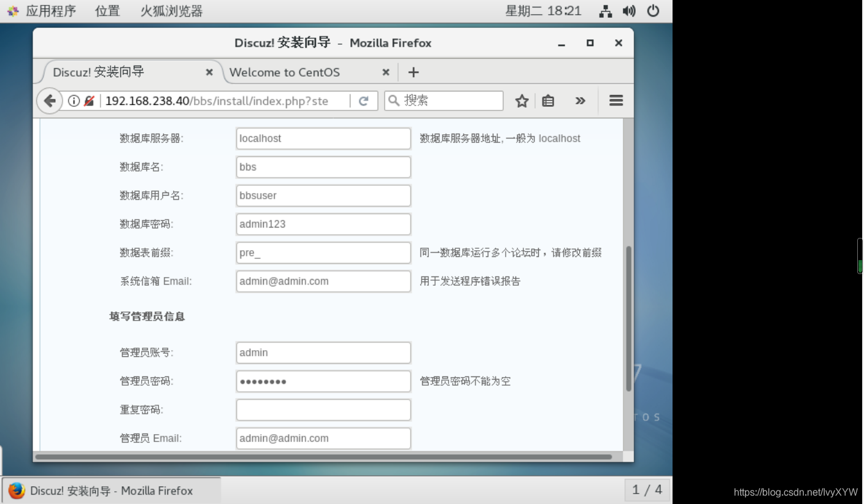Open the 火狐浏览器 menu in top panel
This screenshot has height=504, width=864.
click(171, 10)
